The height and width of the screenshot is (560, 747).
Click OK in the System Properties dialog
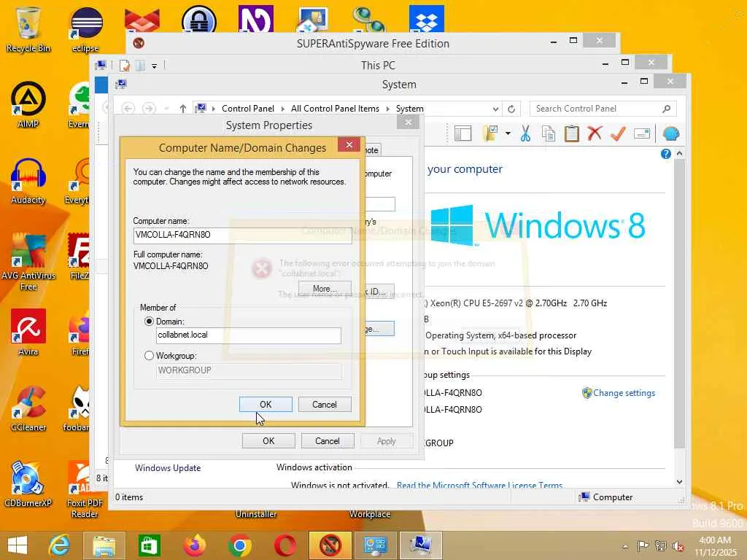point(268,441)
